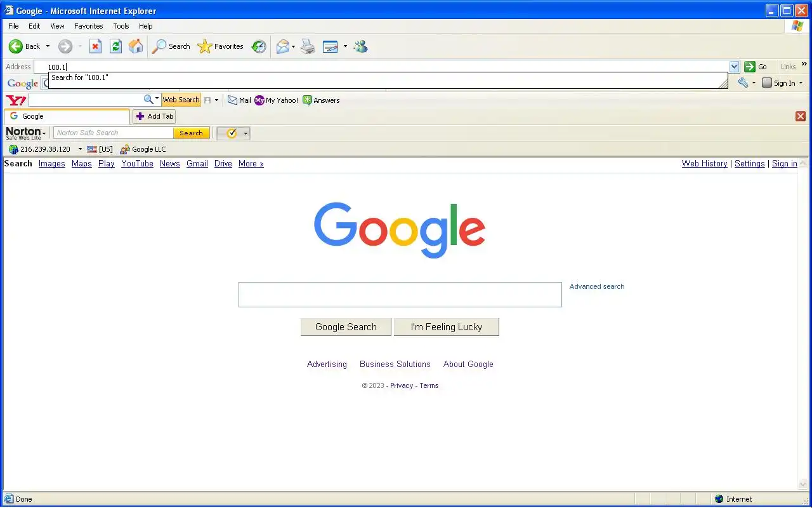Open the History clock icon
Screen dimensions: 812x508
tap(259, 46)
